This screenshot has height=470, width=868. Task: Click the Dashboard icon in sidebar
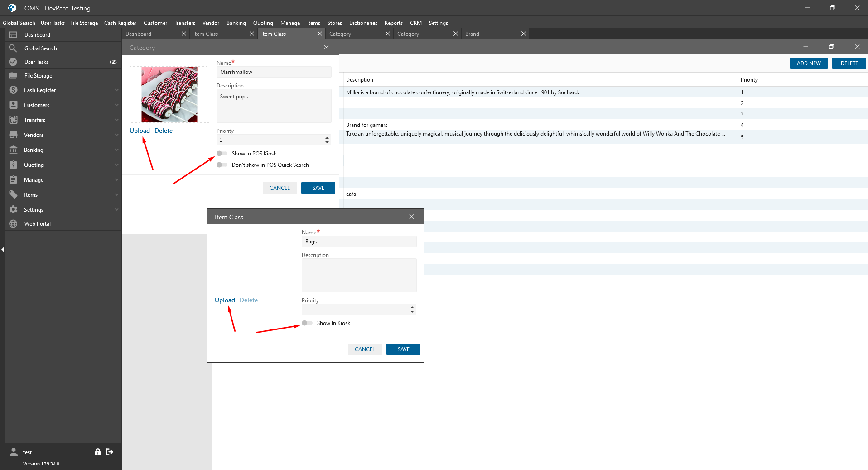13,35
